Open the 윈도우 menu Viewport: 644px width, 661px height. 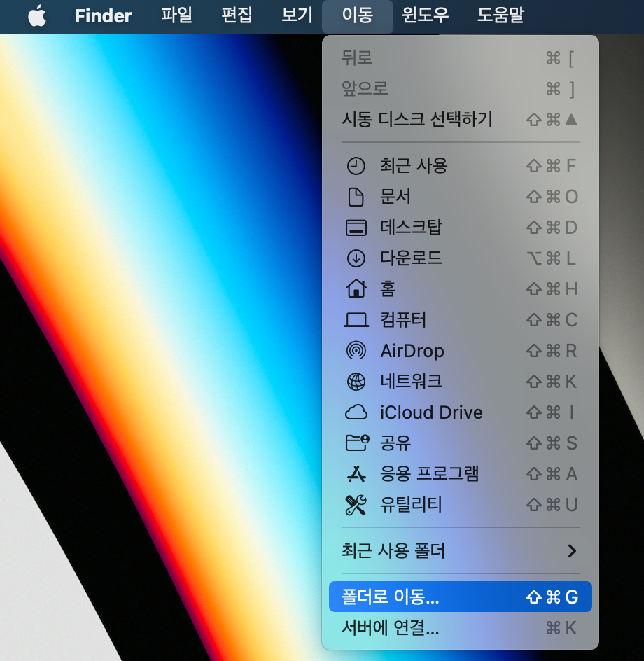[426, 15]
